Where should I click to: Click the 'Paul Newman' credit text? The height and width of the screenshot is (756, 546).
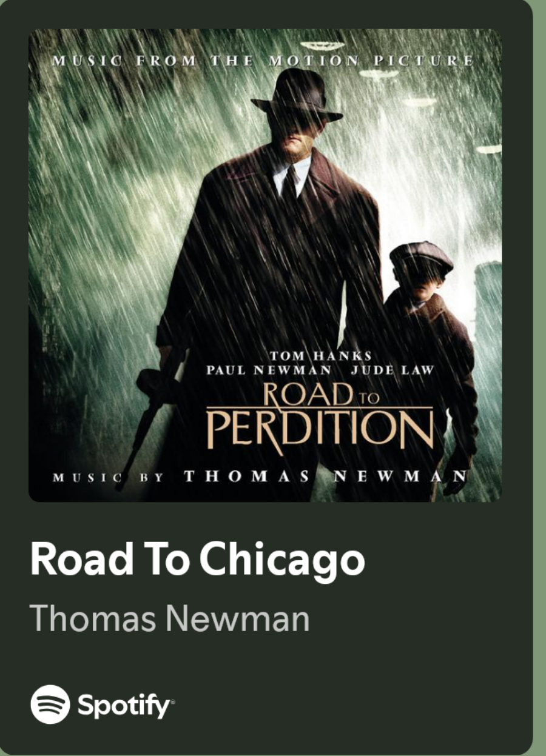[269, 370]
